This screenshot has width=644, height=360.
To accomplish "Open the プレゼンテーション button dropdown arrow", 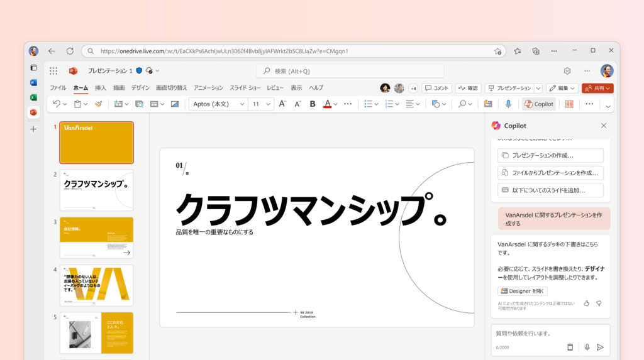I will pyautogui.click(x=538, y=88).
